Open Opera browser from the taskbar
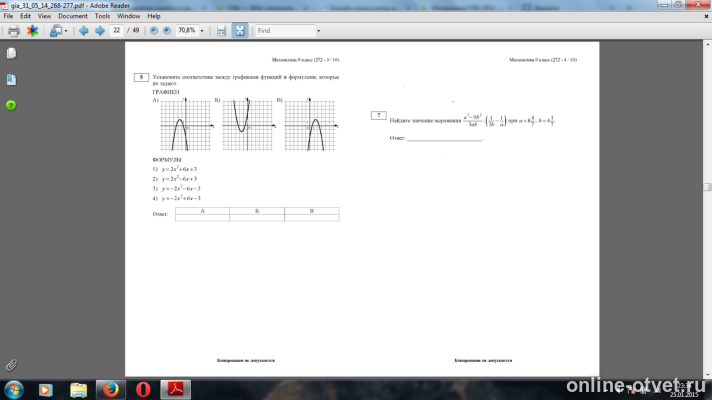 (143, 390)
